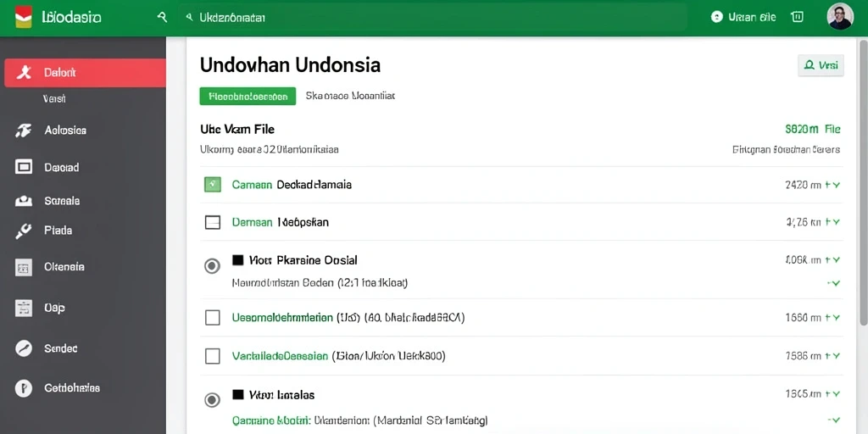Open the Uap sidebar item
The width and height of the screenshot is (868, 434).
coord(54,308)
